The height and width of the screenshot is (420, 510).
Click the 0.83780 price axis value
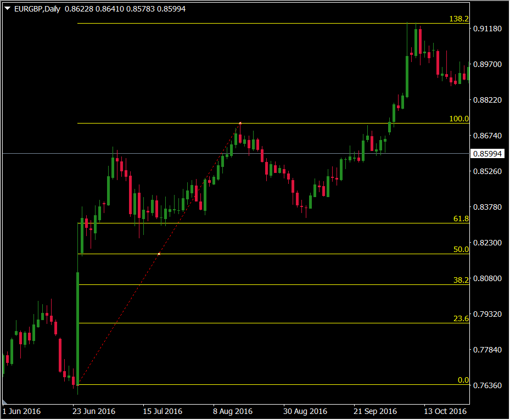(487, 207)
